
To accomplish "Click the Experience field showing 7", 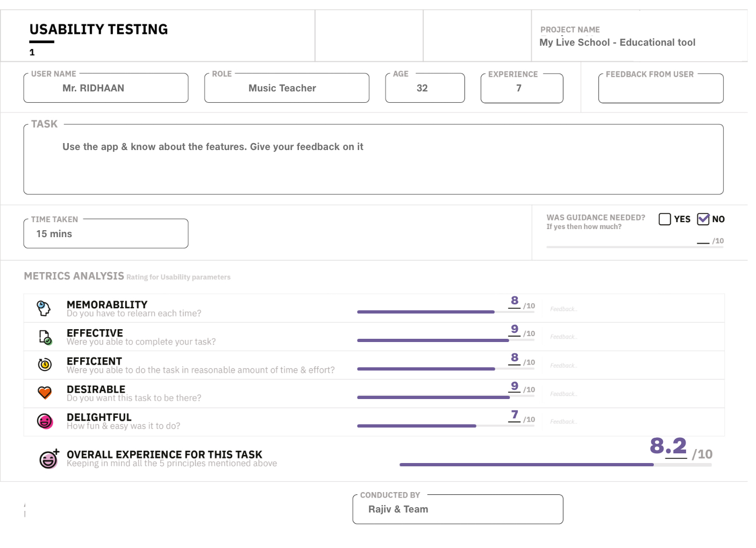I will coord(522,88).
